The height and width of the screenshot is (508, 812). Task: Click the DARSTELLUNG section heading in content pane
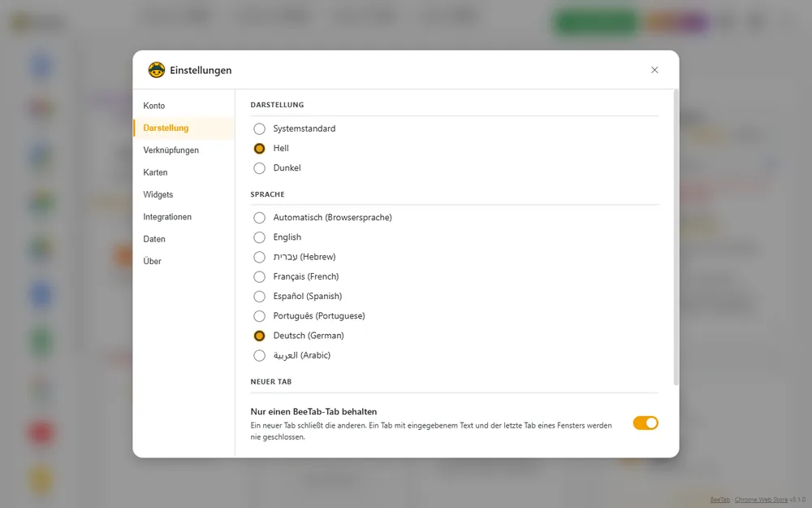277,105
